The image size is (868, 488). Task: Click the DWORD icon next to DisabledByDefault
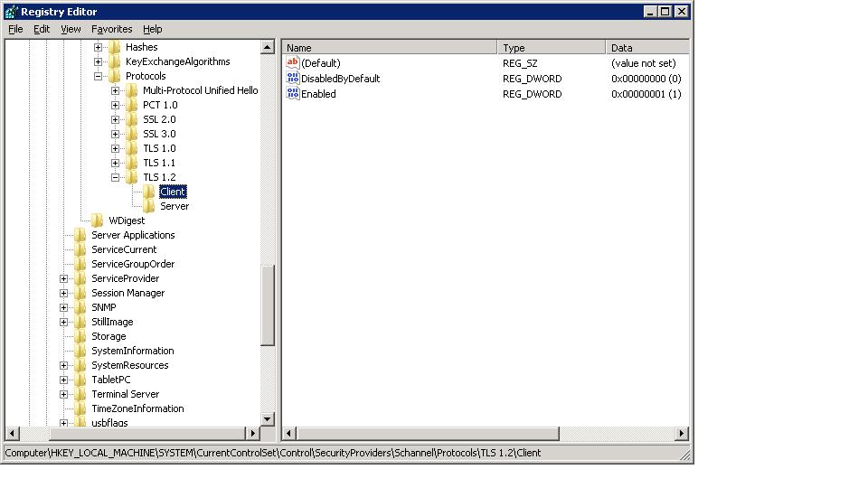(x=292, y=79)
